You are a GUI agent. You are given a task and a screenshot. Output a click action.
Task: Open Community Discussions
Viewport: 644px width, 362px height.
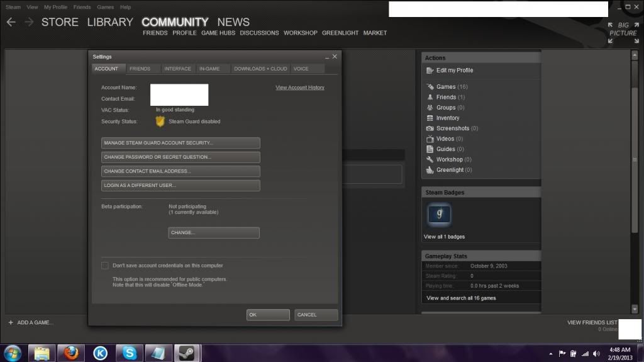(259, 33)
